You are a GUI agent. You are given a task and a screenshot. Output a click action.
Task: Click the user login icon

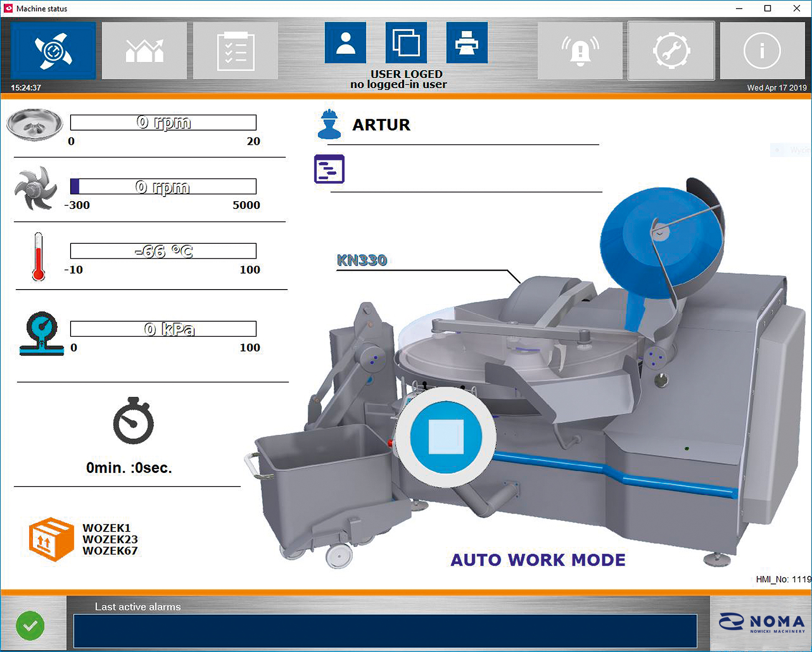[x=346, y=43]
